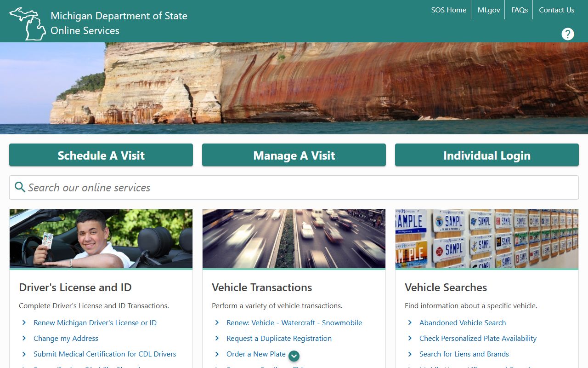Click 'Perform a variety of vehicle transactions.' text
The height and width of the screenshot is (368, 588).
(277, 305)
